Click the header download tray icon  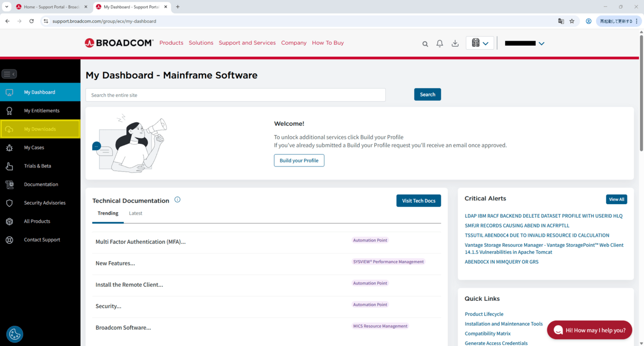tap(455, 44)
